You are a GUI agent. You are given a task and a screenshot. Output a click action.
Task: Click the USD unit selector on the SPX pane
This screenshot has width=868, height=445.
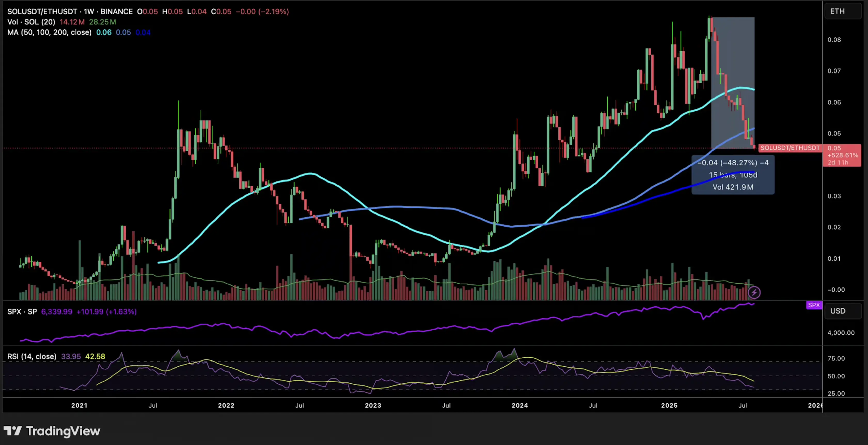pos(839,311)
